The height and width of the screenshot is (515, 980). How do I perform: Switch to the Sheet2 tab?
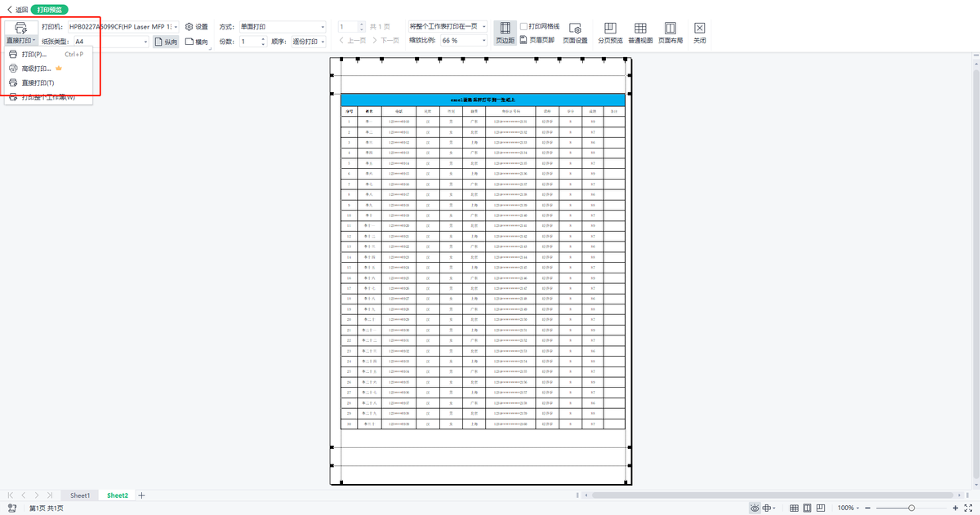coord(118,495)
